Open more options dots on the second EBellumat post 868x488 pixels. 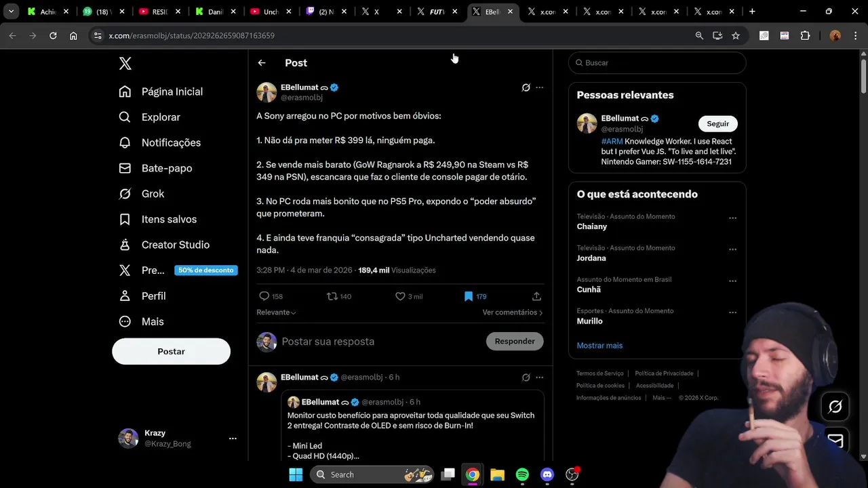point(540,378)
